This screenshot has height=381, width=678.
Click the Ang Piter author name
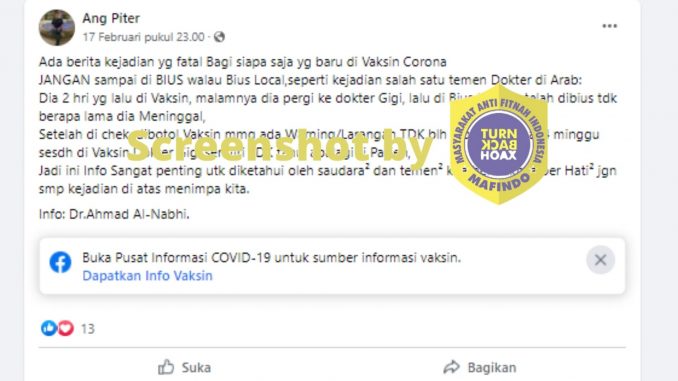tap(111, 18)
